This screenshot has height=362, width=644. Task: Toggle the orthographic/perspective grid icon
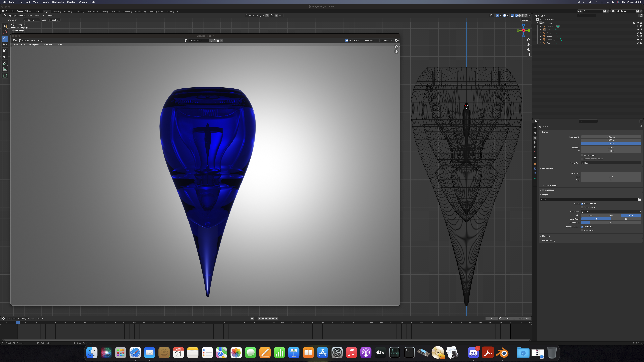528,54
